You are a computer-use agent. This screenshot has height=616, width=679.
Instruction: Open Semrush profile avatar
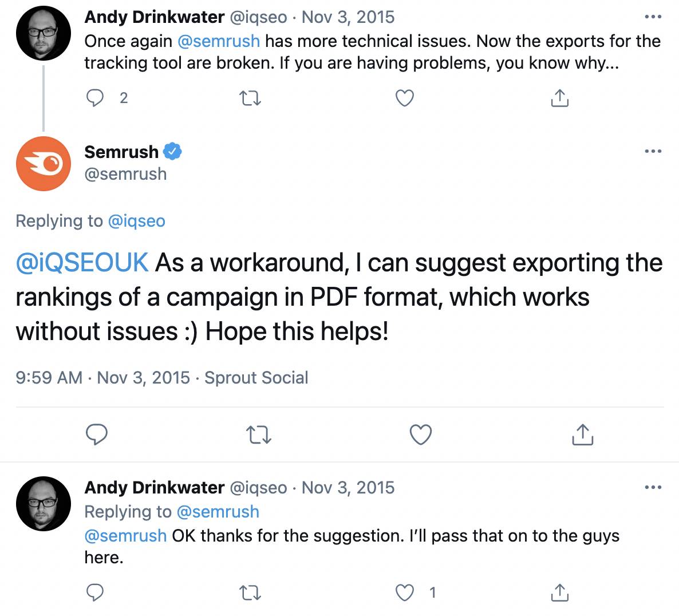44,164
